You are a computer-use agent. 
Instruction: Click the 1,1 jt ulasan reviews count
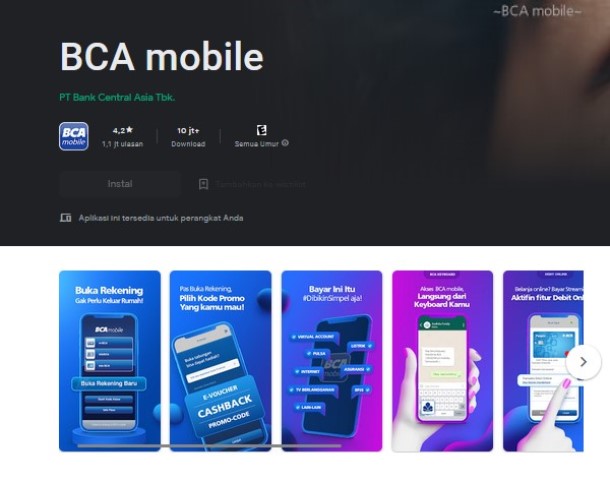123,144
